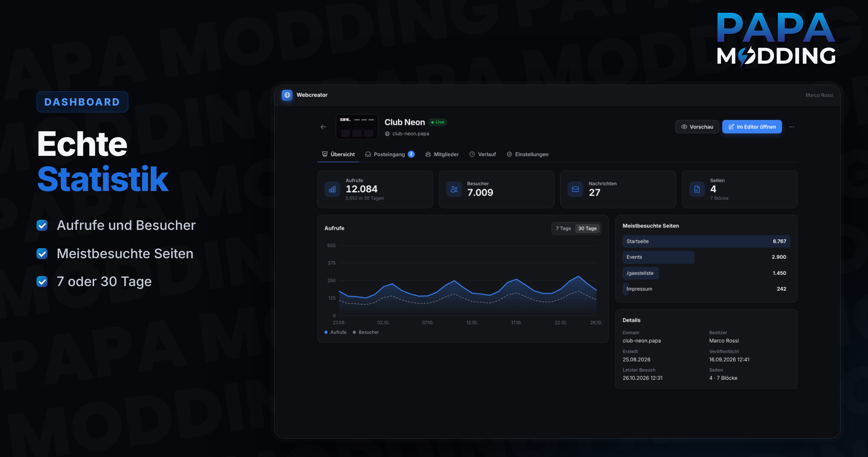Toggle the Meistbesuchte Seiten checkbox
Screen dimensions: 868x457
click(x=42, y=254)
